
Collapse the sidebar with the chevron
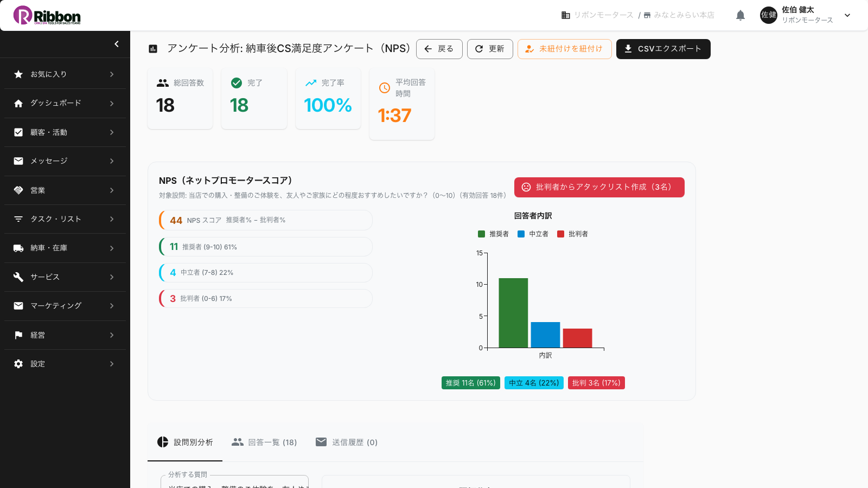click(117, 44)
